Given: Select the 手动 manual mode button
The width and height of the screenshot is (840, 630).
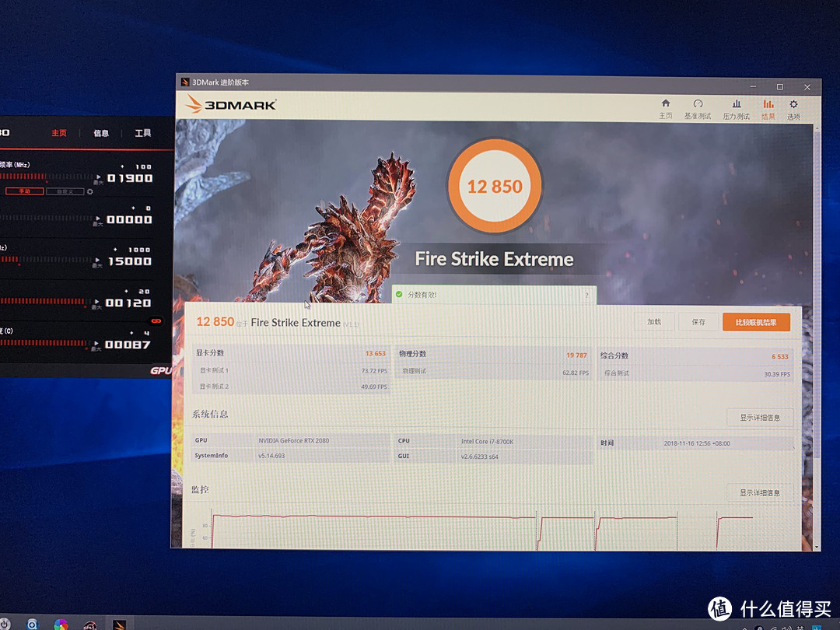Looking at the screenshot, I should pos(25,191).
